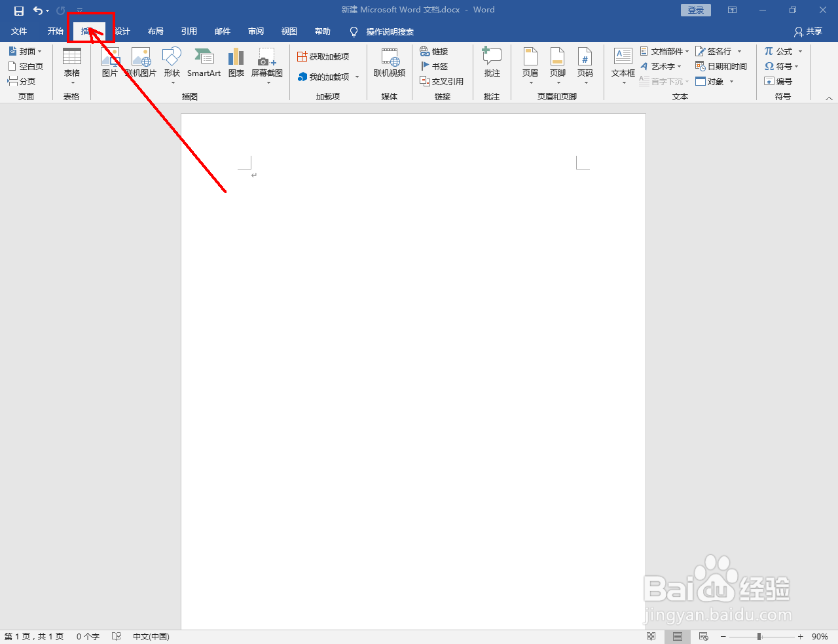This screenshot has width=838, height=644.
Task: Check proofing status via spellcheck icon
Action: (x=117, y=635)
